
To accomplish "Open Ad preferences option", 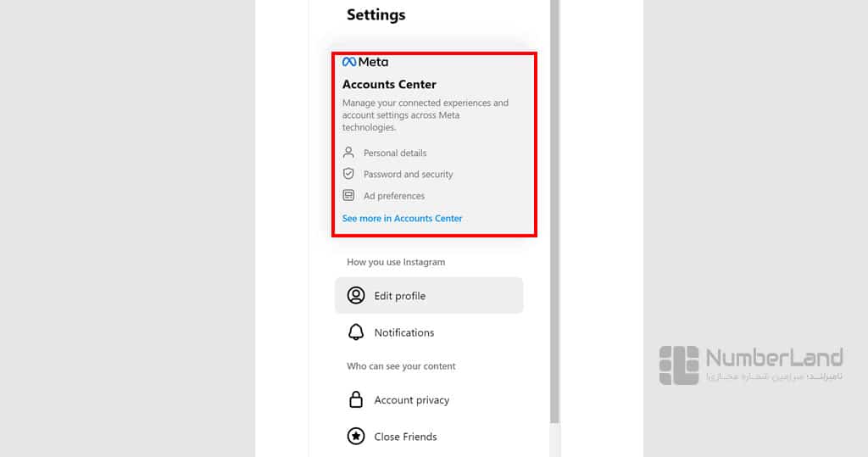I will click(394, 196).
